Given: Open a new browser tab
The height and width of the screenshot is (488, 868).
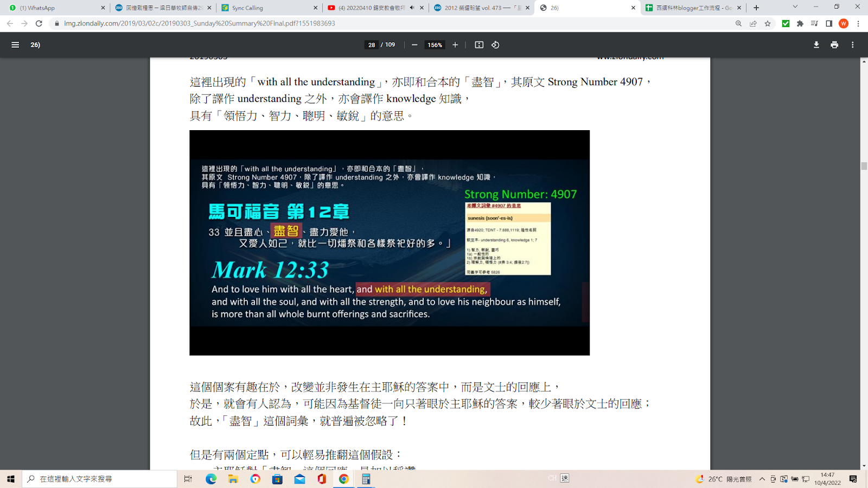Looking at the screenshot, I should point(756,8).
